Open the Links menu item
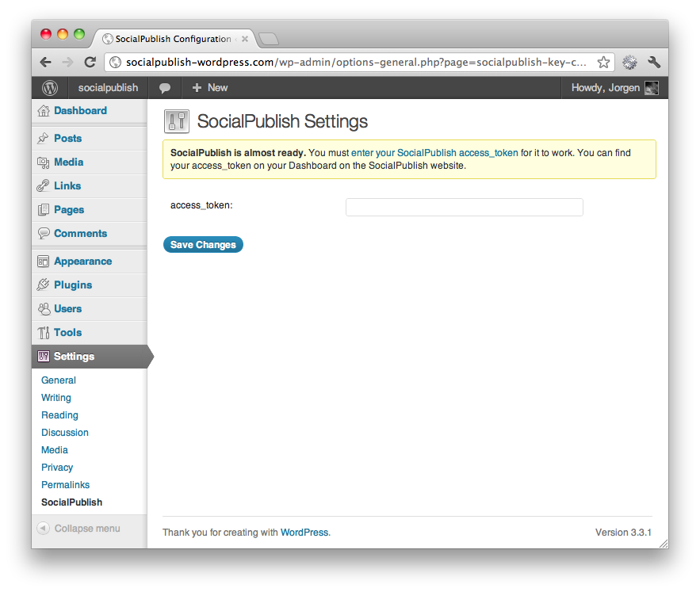 click(x=67, y=185)
